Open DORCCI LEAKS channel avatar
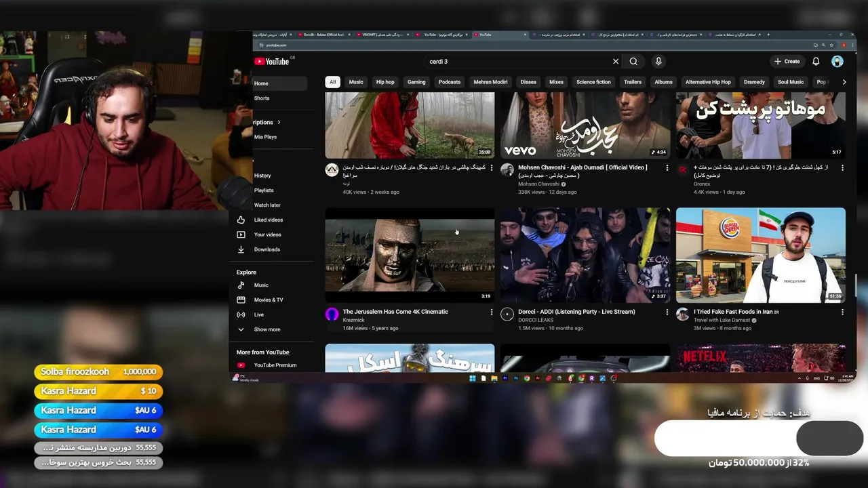The image size is (868, 488). pos(507,314)
